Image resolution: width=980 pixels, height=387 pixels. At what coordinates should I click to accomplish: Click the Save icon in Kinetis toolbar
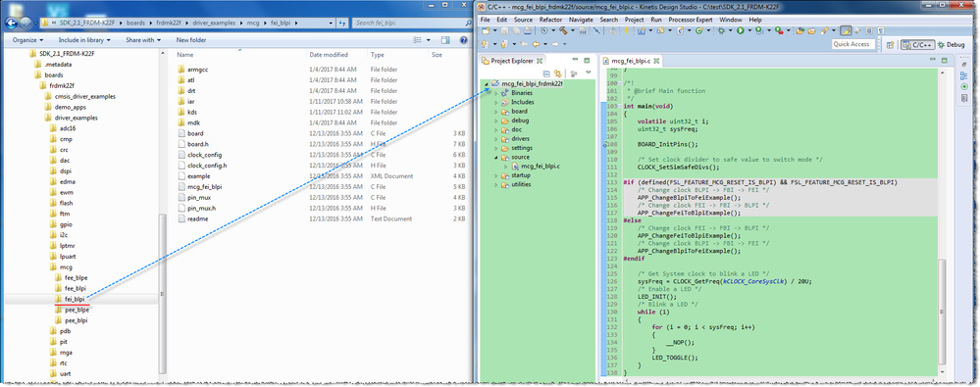(x=504, y=30)
